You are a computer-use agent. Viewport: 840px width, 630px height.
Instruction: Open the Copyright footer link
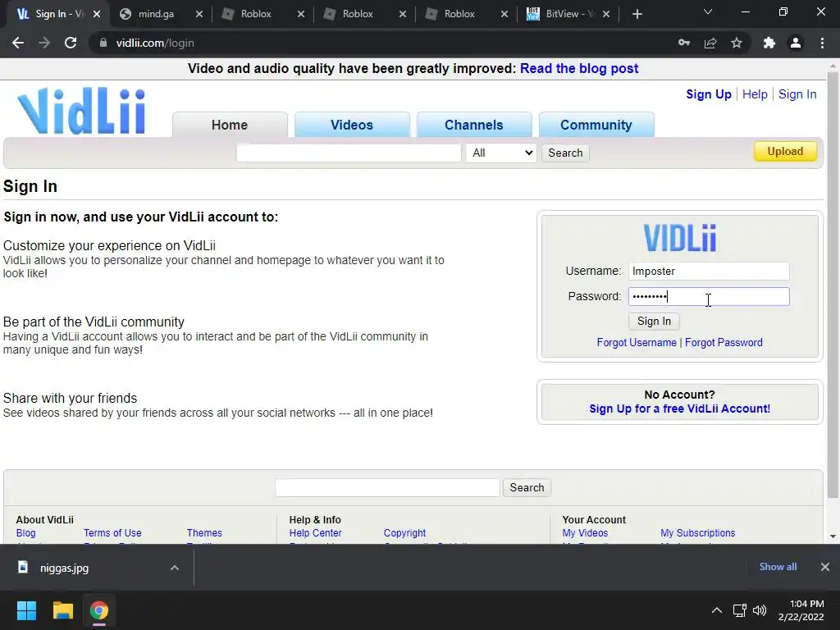pos(404,533)
